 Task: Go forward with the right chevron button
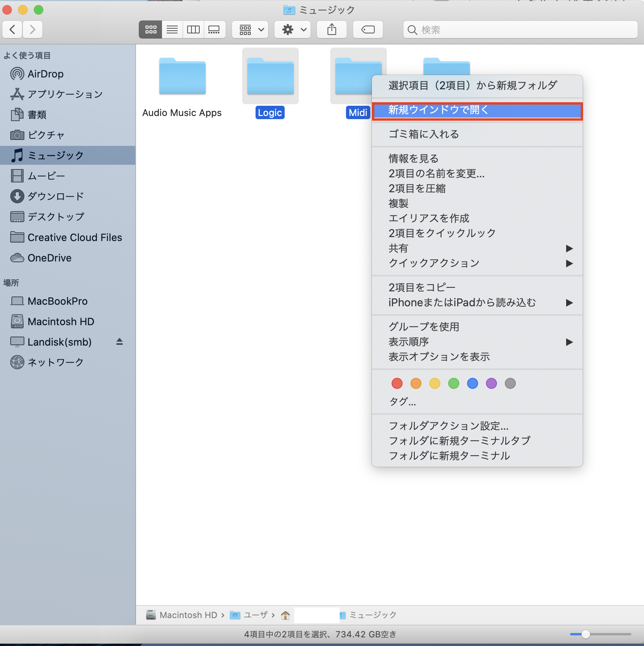coord(33,29)
